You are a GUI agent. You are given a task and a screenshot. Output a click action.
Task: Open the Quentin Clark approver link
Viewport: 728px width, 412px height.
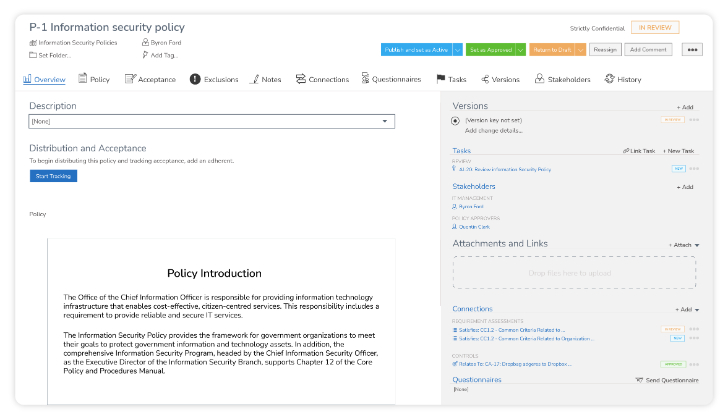click(475, 226)
